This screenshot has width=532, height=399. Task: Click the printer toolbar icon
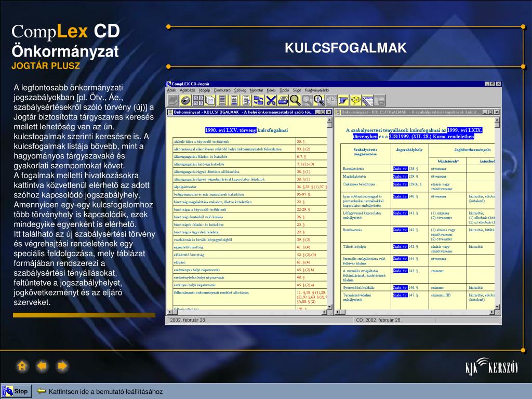[x=283, y=100]
